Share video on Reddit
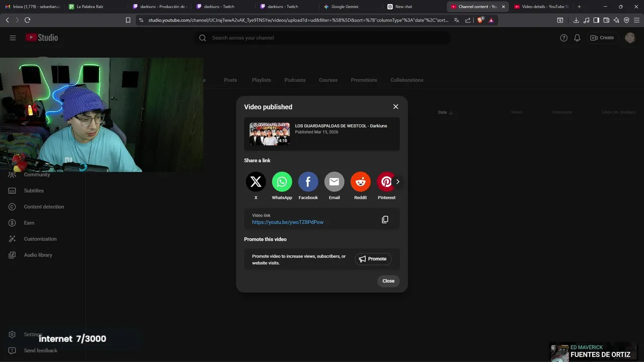Image resolution: width=644 pixels, height=362 pixels. pyautogui.click(x=360, y=182)
